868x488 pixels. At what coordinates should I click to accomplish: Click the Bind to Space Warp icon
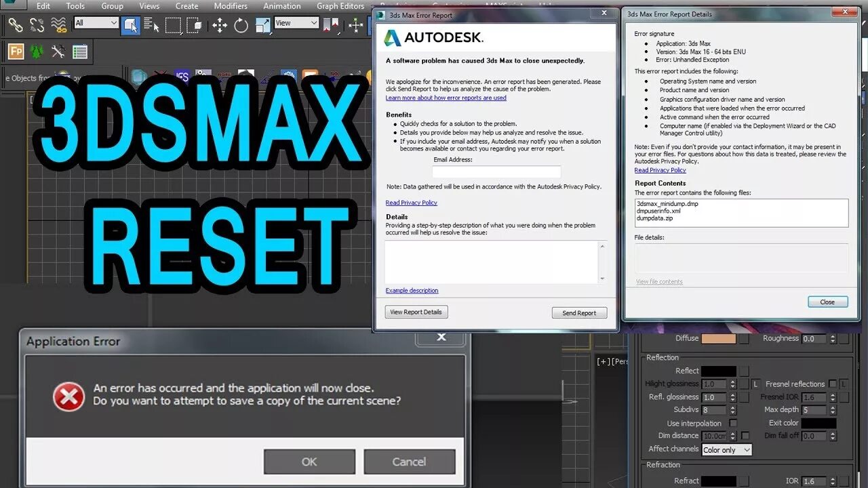(59, 26)
